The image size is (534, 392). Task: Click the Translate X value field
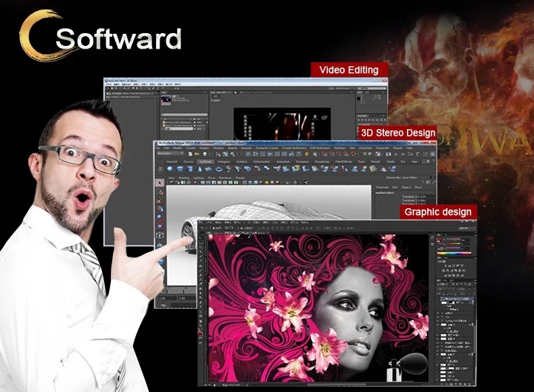(427, 197)
